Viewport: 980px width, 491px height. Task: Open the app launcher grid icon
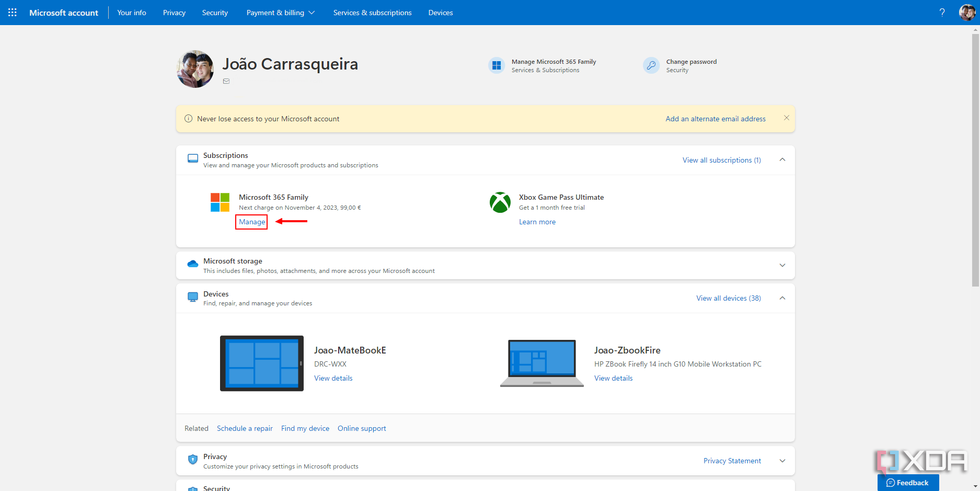13,13
